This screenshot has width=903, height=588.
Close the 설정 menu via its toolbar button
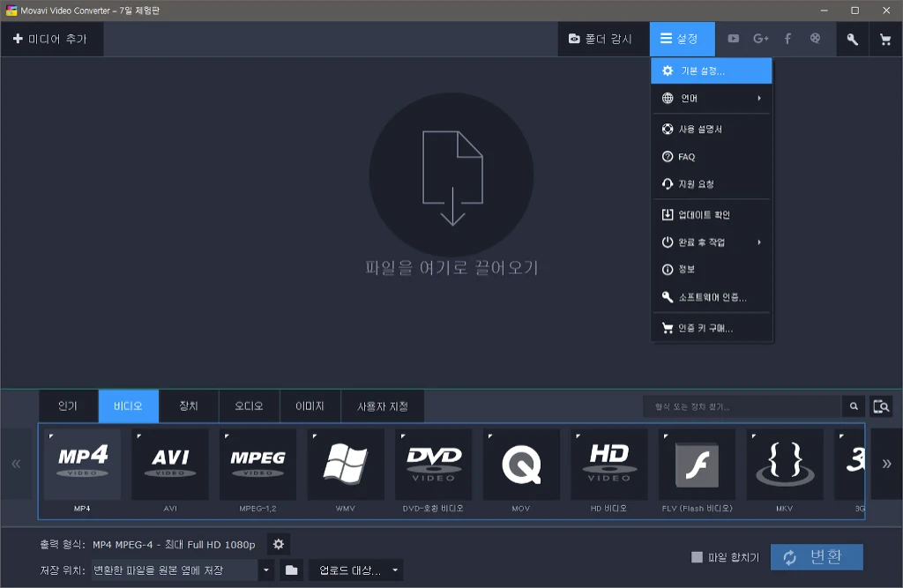coord(682,39)
